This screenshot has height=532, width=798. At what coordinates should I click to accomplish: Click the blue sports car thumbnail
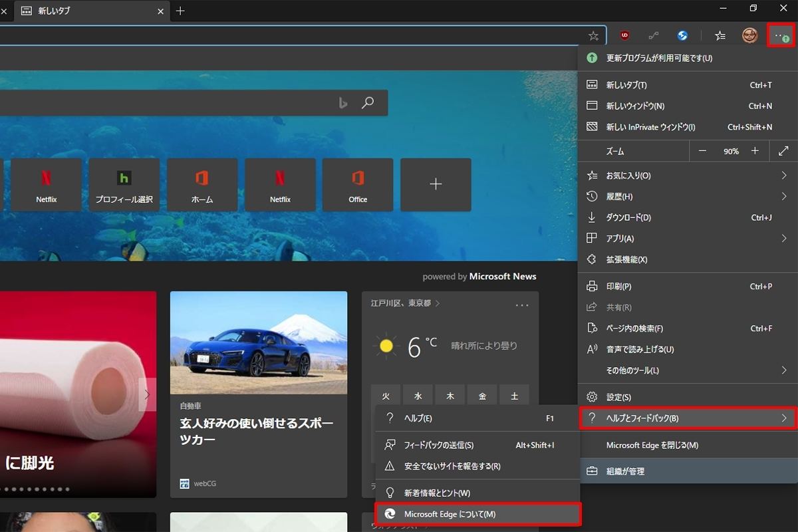[x=259, y=342]
